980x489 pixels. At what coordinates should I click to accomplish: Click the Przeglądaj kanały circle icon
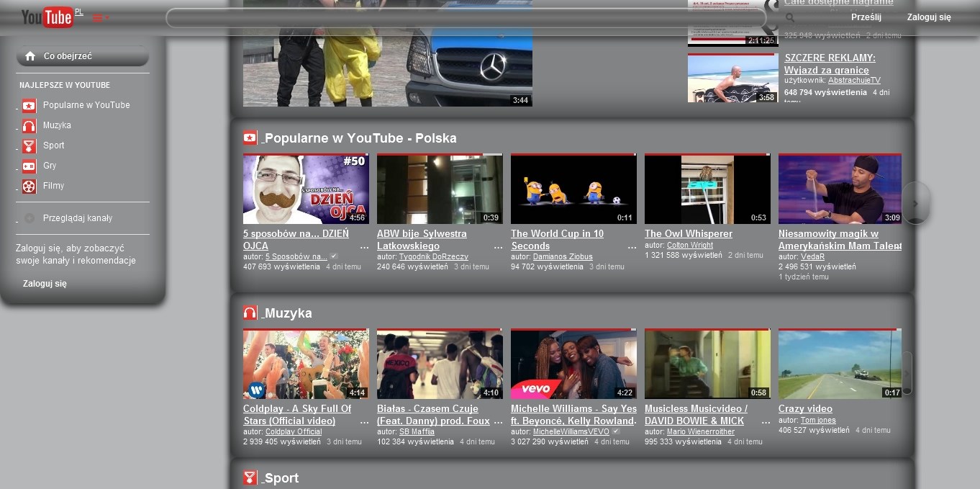[x=30, y=218]
